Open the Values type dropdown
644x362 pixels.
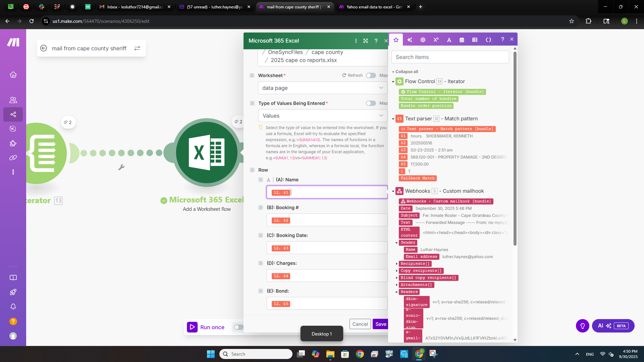[323, 116]
